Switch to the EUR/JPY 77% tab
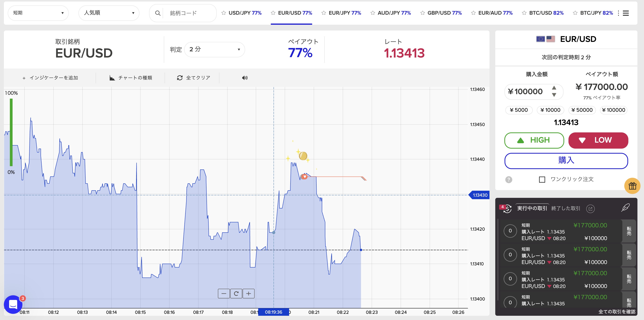This screenshot has width=644, height=320. 344,13
